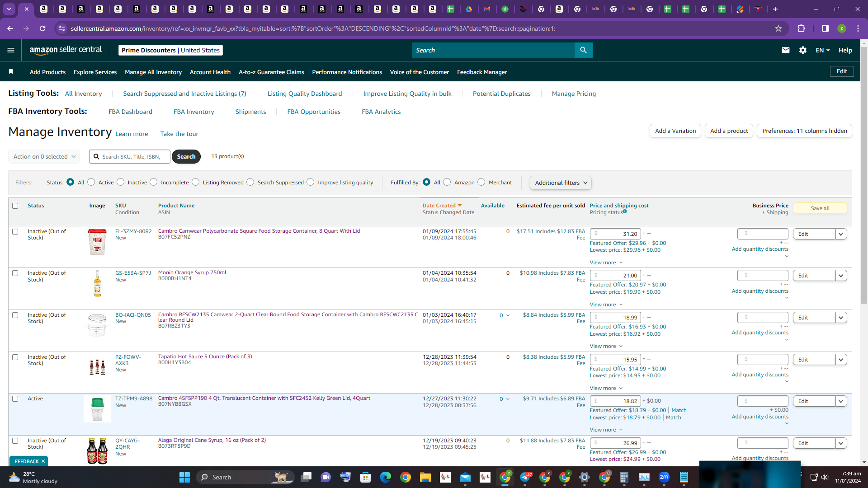Select the Active status filter radio

coord(91,182)
